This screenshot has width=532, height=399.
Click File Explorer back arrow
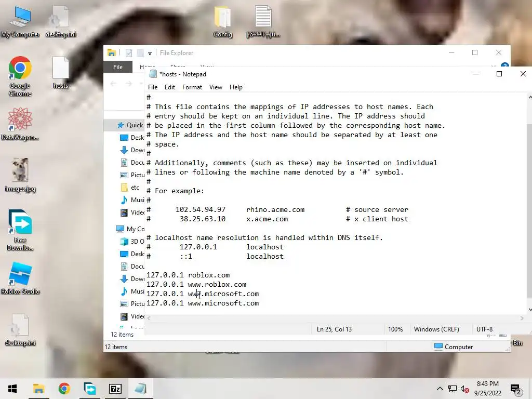[x=113, y=84]
